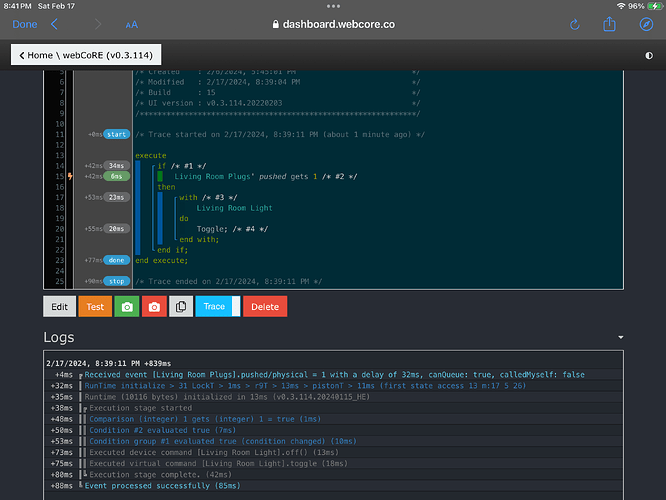The image size is (666, 500).
Task: Click the 'Runtime (10116 bytes)' log entry
Action: pos(227,397)
